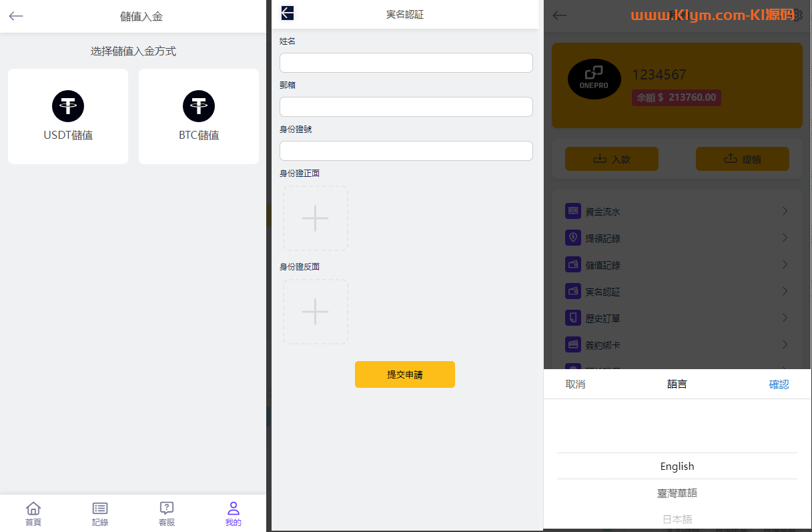Upload 身份證反面 photo via plus box
This screenshot has width=812, height=532.
[x=316, y=312]
